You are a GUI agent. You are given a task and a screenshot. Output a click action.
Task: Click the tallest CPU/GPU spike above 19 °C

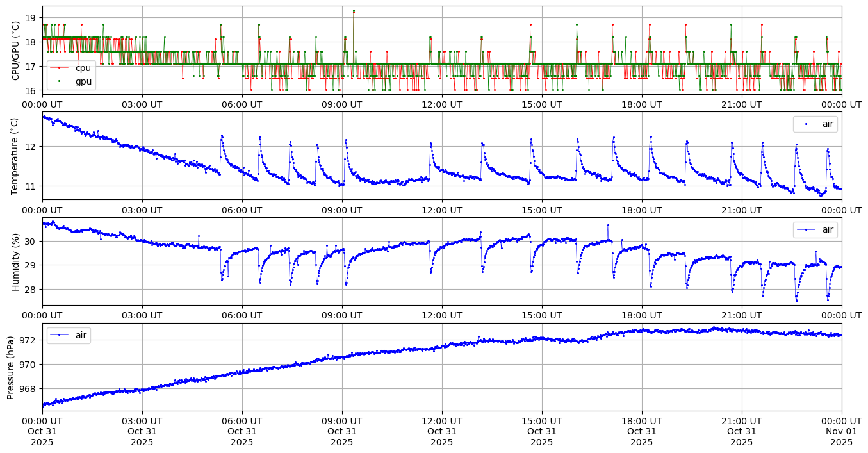pyautogui.click(x=354, y=11)
